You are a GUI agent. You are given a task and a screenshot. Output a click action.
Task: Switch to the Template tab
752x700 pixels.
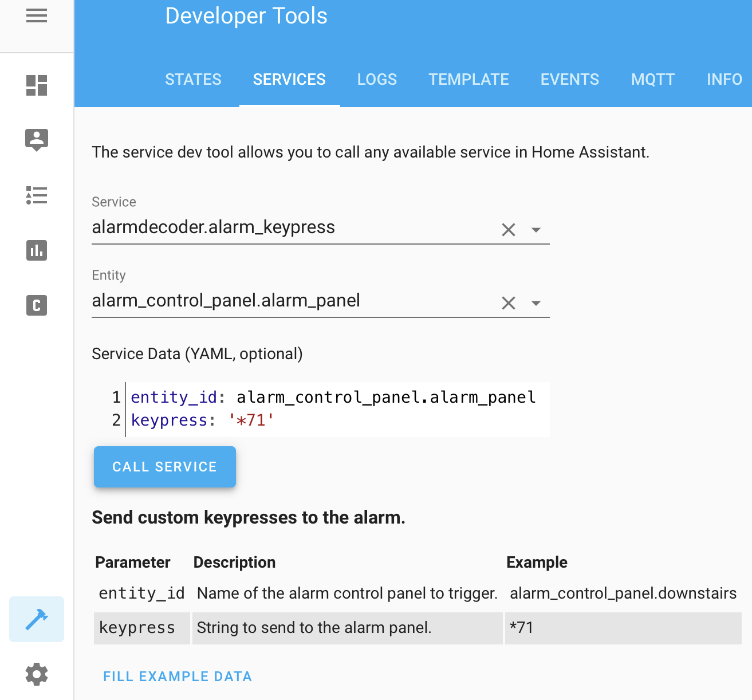pos(468,80)
